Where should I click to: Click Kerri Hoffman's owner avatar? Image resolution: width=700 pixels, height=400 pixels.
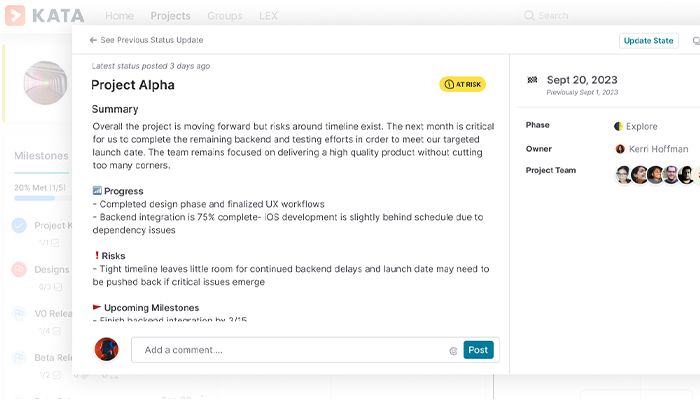click(x=620, y=149)
